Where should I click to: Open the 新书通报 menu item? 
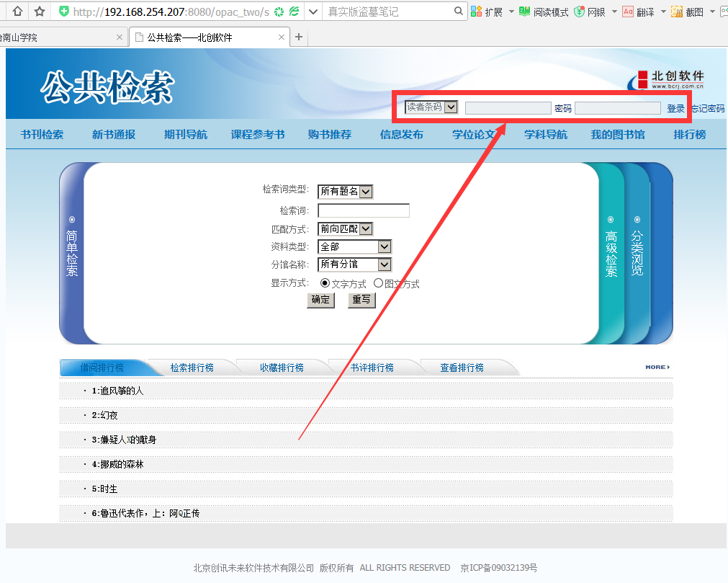pos(113,135)
